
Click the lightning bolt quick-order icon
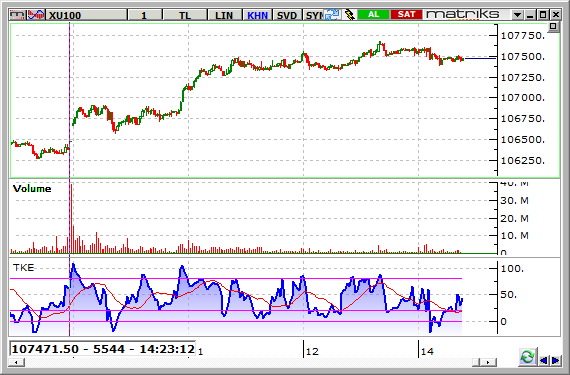349,15
